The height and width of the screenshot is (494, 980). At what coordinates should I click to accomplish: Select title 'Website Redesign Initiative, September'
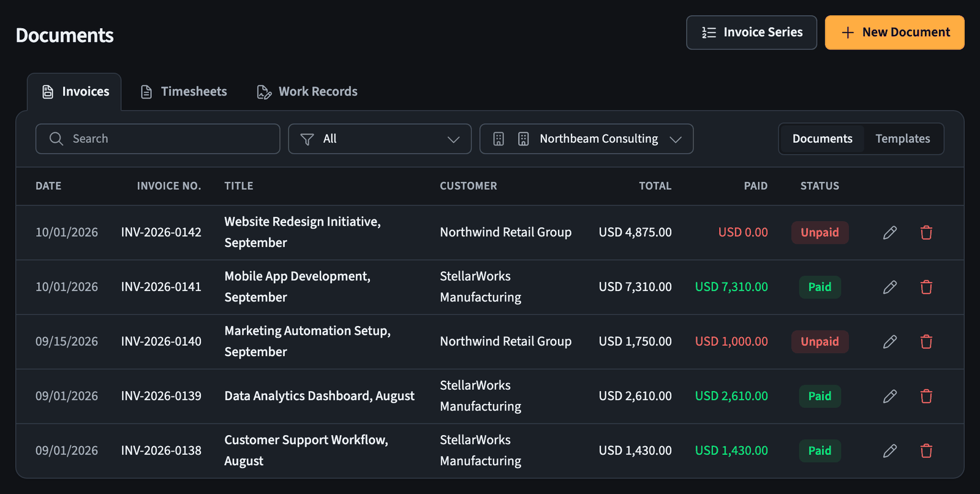303,232
